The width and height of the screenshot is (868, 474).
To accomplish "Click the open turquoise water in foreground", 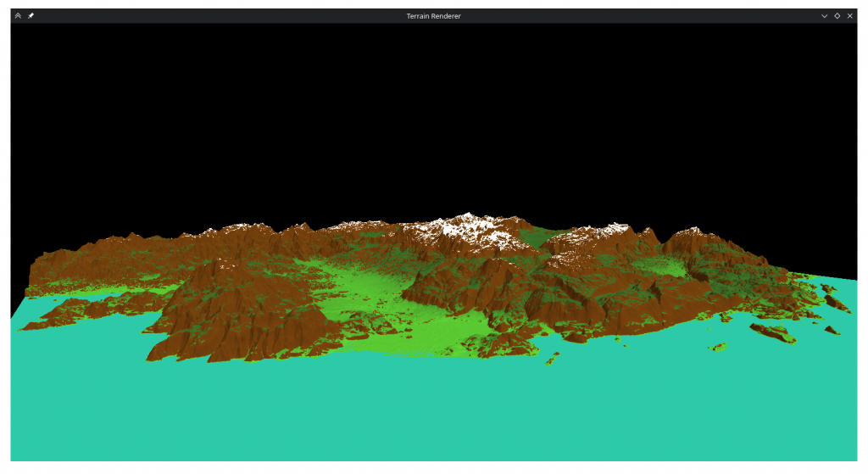I will [x=424, y=407].
